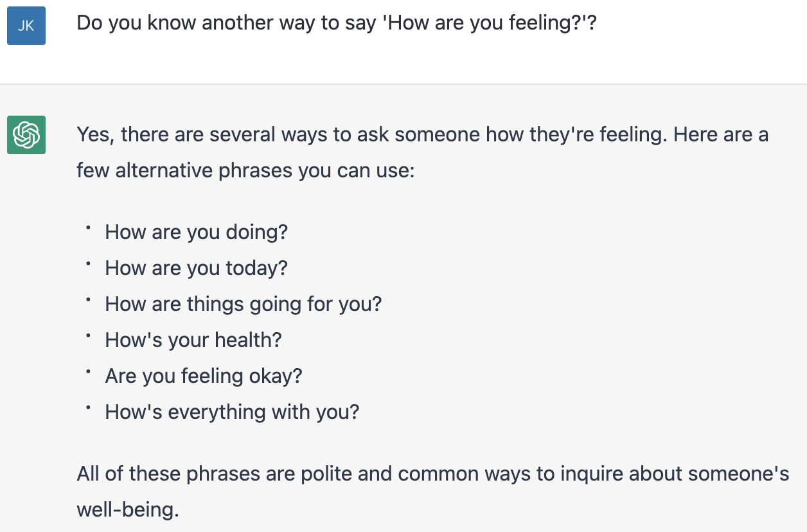Screen dimensions: 807x532
Task: Click the bullet point beside "How's your health?"
Action: (x=88, y=336)
